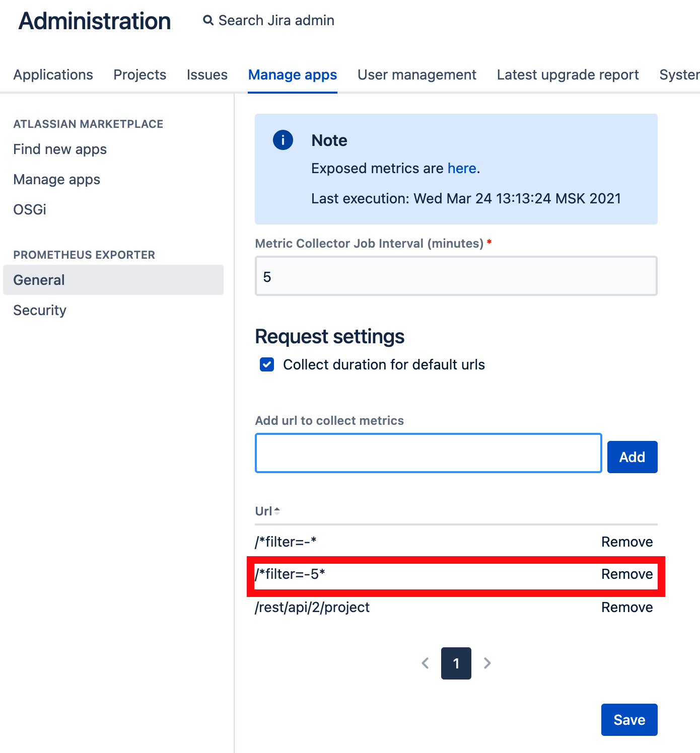This screenshot has width=700, height=753.
Task: Click the /rest/api/2/project url text
Action: coord(312,607)
